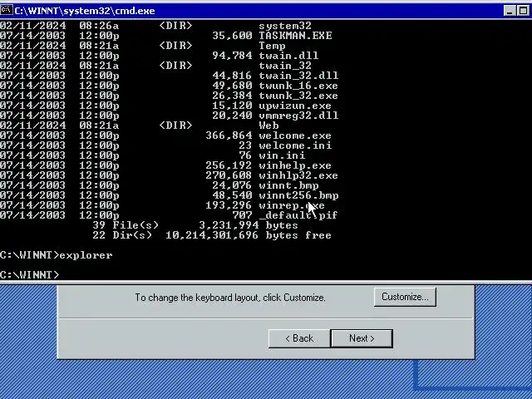
Task: Click the Web directory entry
Action: 268,126
